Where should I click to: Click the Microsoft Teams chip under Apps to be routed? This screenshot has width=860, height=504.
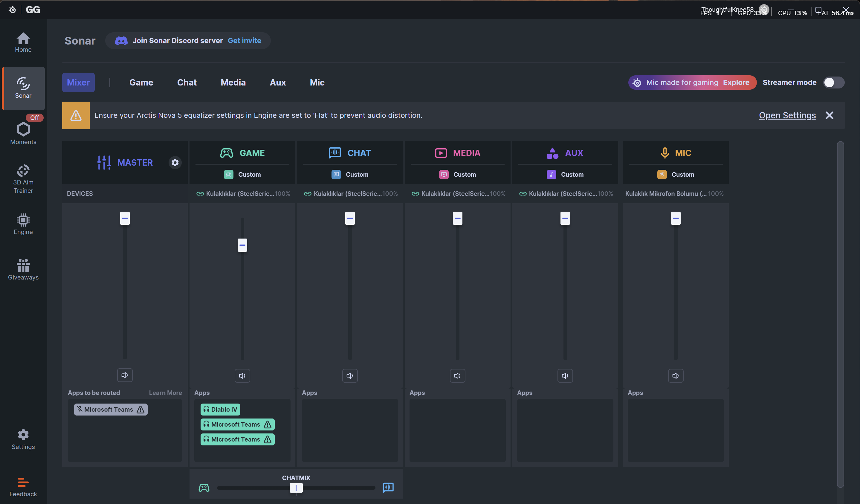click(x=111, y=410)
